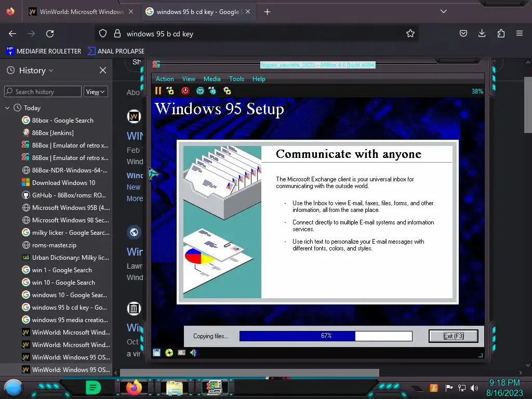Open history entry GitHub - 86Box/roms
Image resolution: width=532 pixels, height=399 pixels.
click(64, 195)
